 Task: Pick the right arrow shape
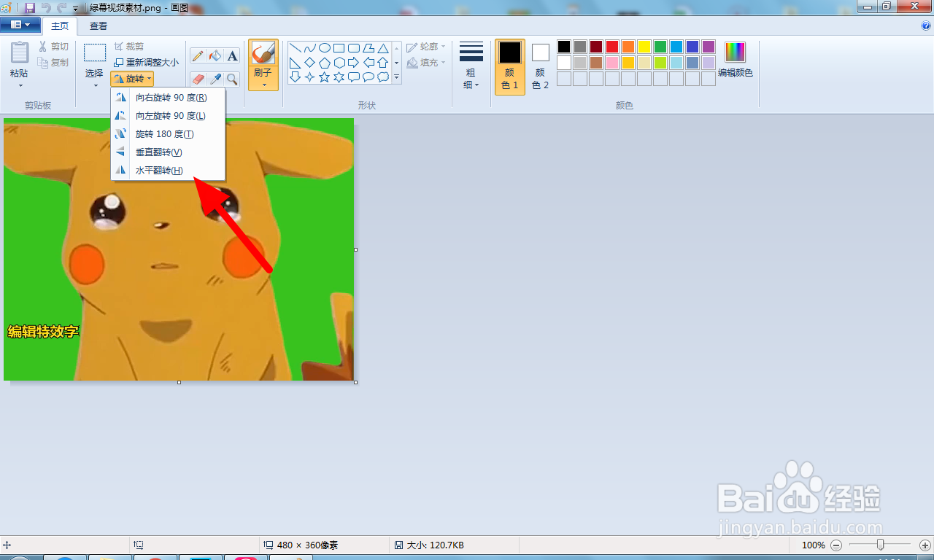354,63
